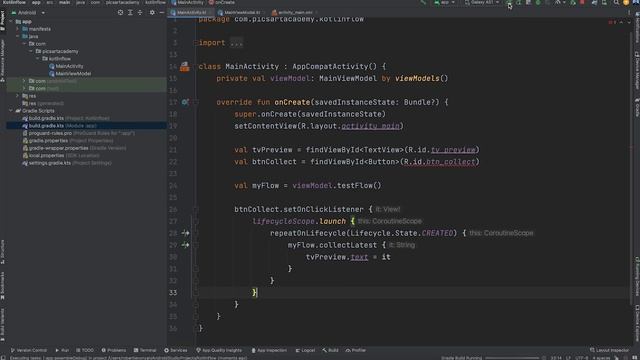Viewport: 640px width, 360px height.
Task: Click the testFlow() call in editor
Action: (359, 186)
